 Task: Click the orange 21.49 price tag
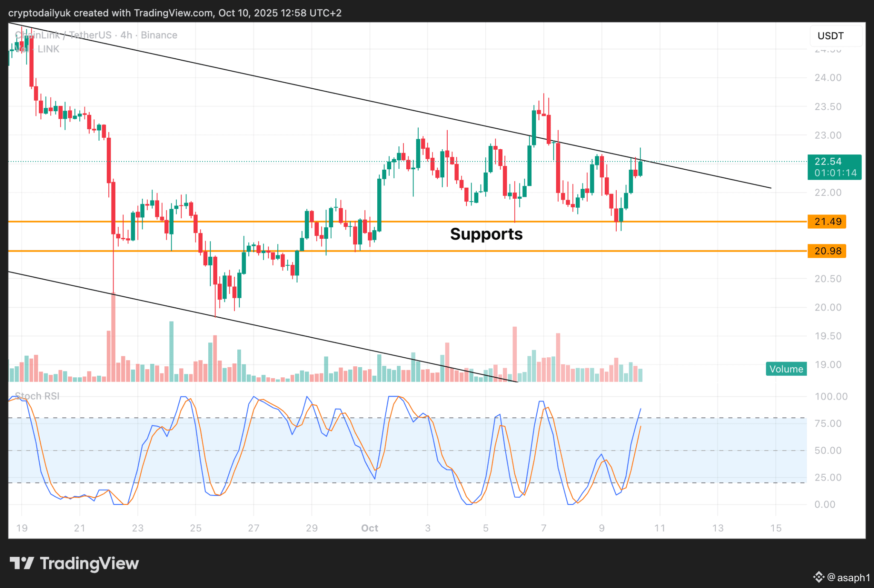pyautogui.click(x=827, y=222)
